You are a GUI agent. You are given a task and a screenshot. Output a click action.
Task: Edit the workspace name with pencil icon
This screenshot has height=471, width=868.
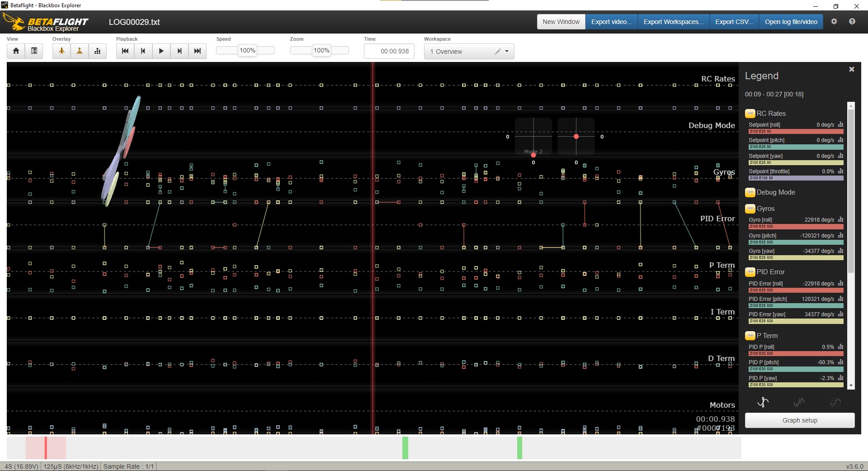coord(498,51)
